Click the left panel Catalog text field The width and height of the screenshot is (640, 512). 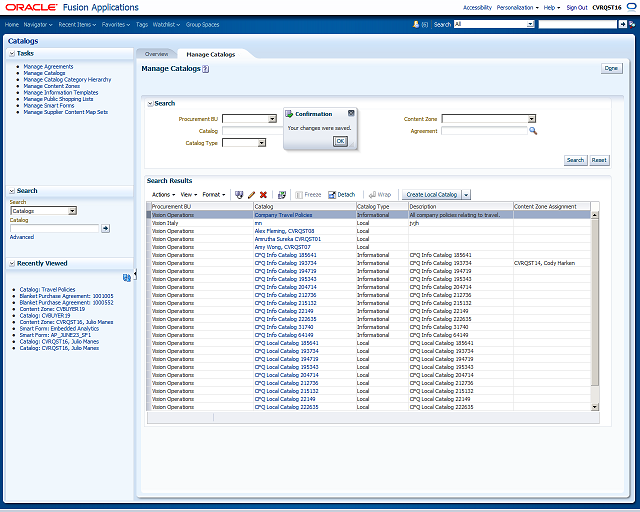pyautogui.click(x=55, y=228)
